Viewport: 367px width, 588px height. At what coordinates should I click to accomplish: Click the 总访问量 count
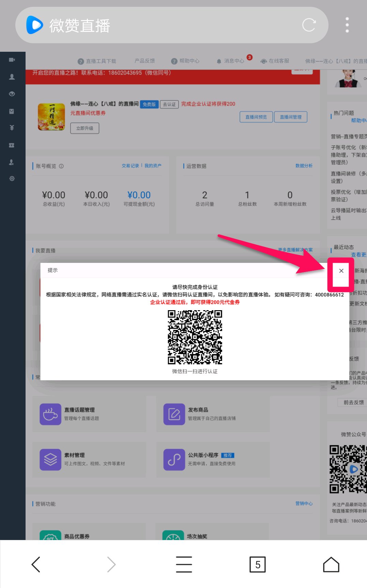tap(205, 195)
